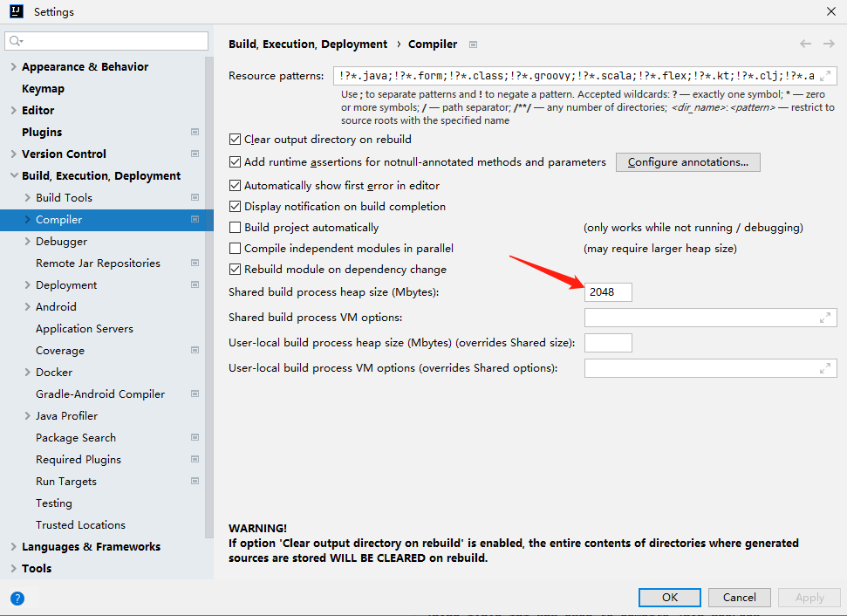
Task: Expand the Build Tools node
Action: click(28, 198)
